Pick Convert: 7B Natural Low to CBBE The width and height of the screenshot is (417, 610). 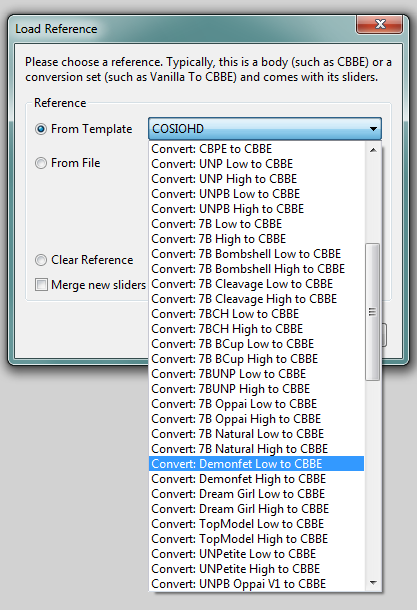click(256, 434)
